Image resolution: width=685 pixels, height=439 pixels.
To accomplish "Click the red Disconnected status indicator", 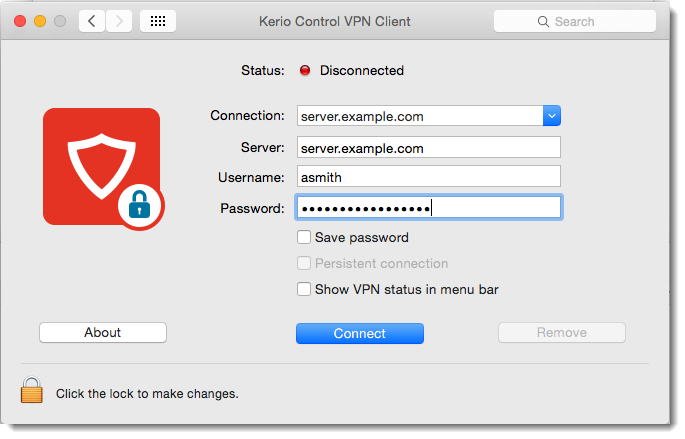I will [305, 71].
